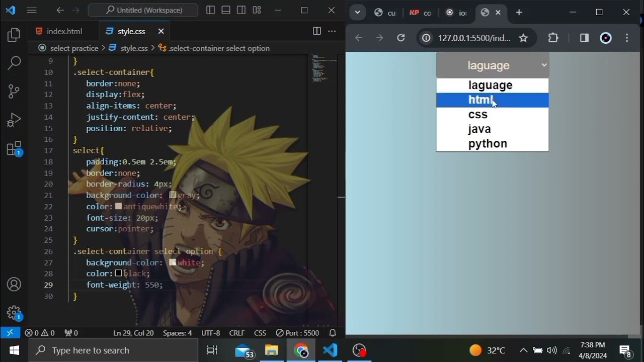Open the white color swatch picker
644x362 pixels.
pyautogui.click(x=173, y=262)
